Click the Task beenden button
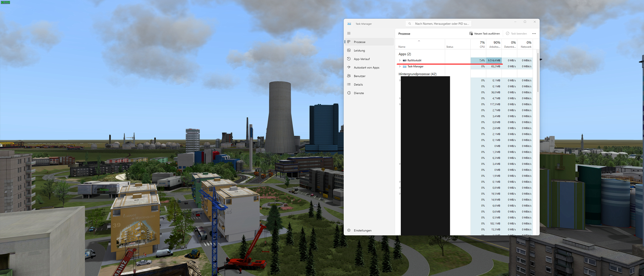Screen dimensions: 644x276 [516, 34]
